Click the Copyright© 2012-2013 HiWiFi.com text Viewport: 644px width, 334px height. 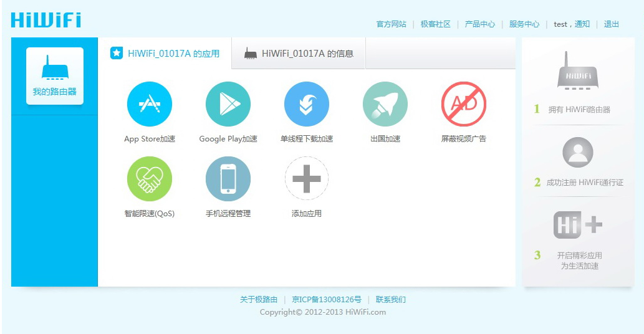pyautogui.click(x=323, y=312)
